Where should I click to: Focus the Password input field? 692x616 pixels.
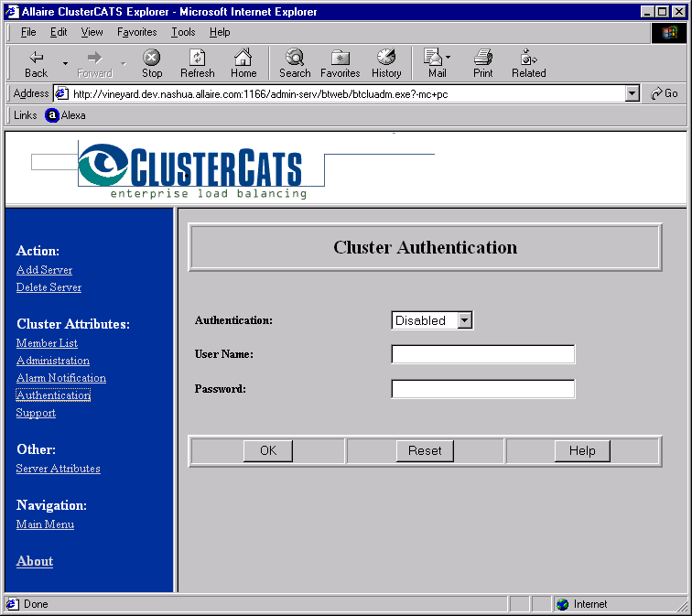[x=482, y=389]
